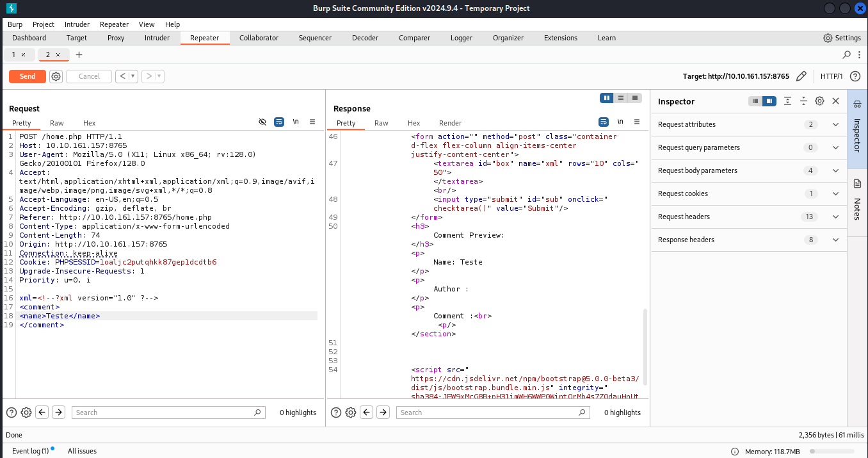Expand Request query parameters section
Viewport: 868px width, 458px height.
(x=749, y=147)
